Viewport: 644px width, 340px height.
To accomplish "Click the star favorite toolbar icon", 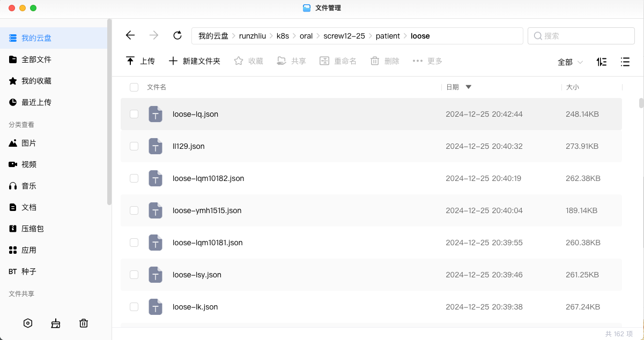I will (239, 61).
